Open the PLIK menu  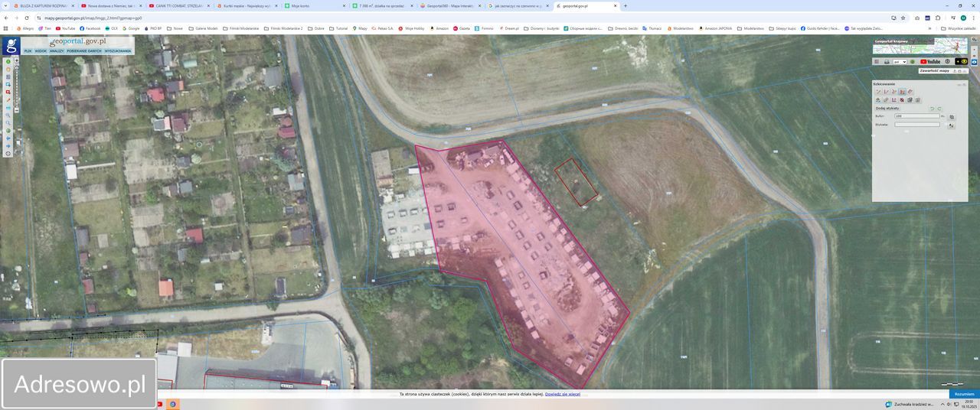[x=28, y=51]
